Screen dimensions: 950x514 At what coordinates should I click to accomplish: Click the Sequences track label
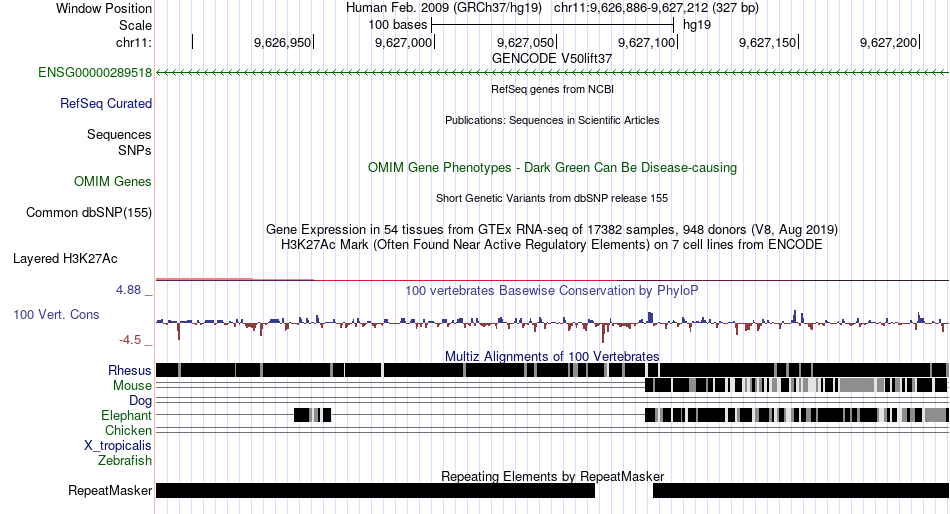click(x=119, y=135)
